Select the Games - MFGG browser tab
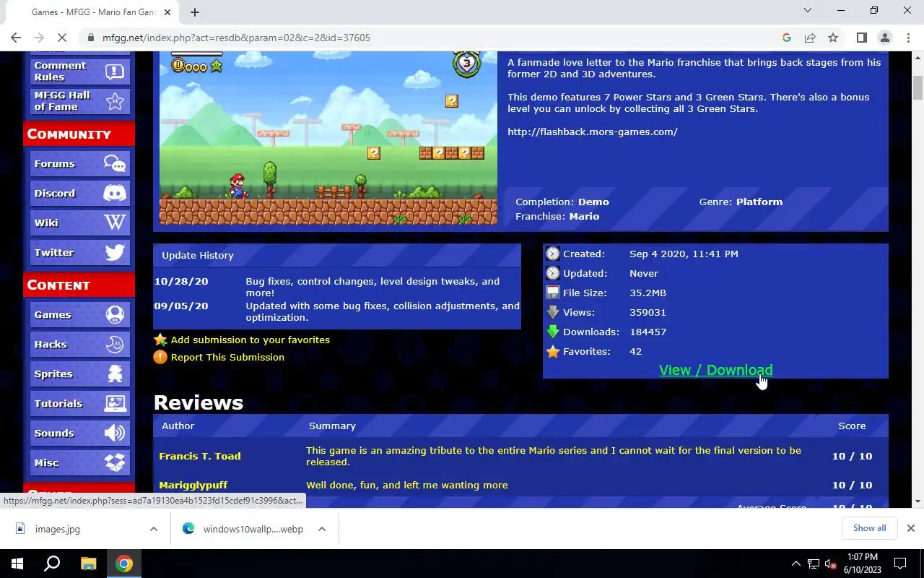924x578 pixels. tap(91, 12)
